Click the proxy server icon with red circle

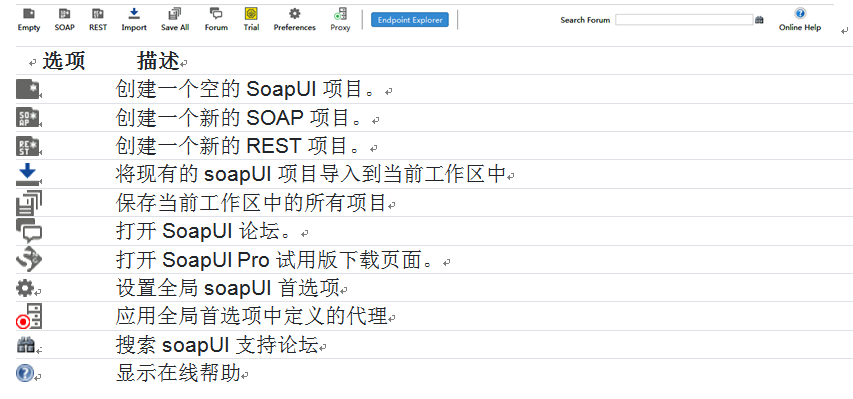pyautogui.click(x=29, y=316)
